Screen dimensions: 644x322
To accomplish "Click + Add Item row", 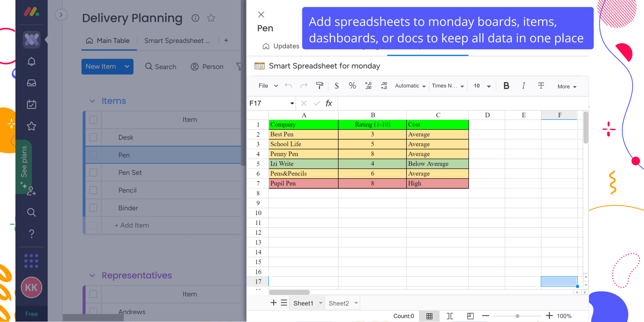I will click(x=132, y=225).
